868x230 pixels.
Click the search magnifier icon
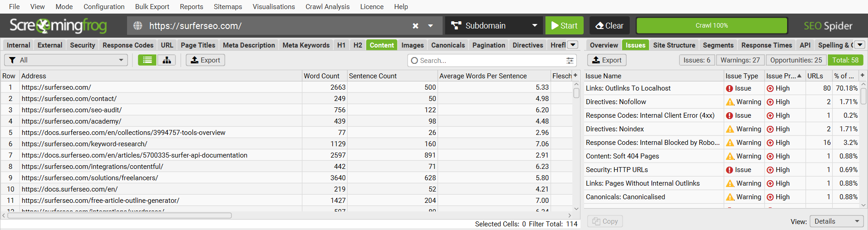click(x=414, y=60)
